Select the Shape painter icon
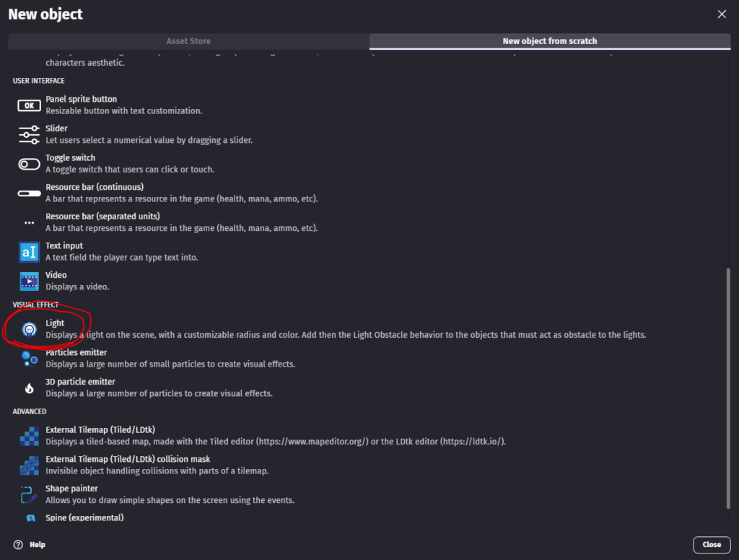The width and height of the screenshot is (739, 560). click(29, 494)
